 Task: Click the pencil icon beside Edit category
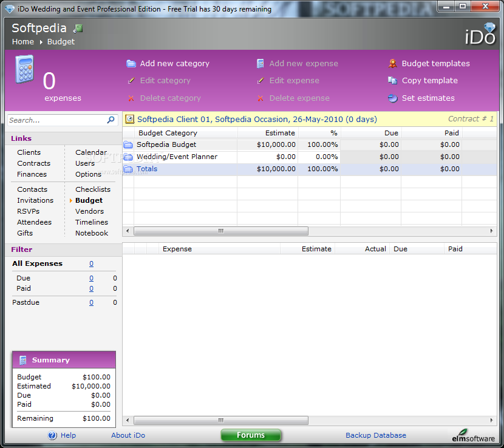(x=131, y=81)
